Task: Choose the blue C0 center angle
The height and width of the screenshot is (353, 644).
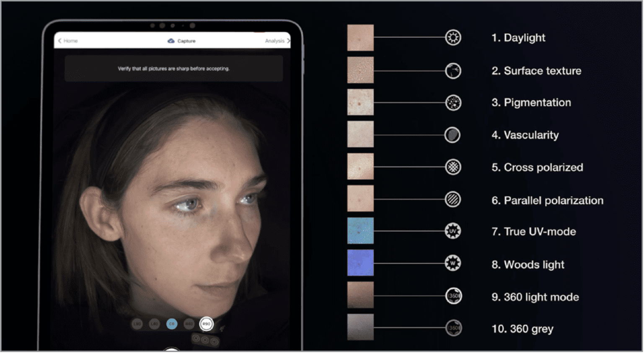Action: point(172,324)
